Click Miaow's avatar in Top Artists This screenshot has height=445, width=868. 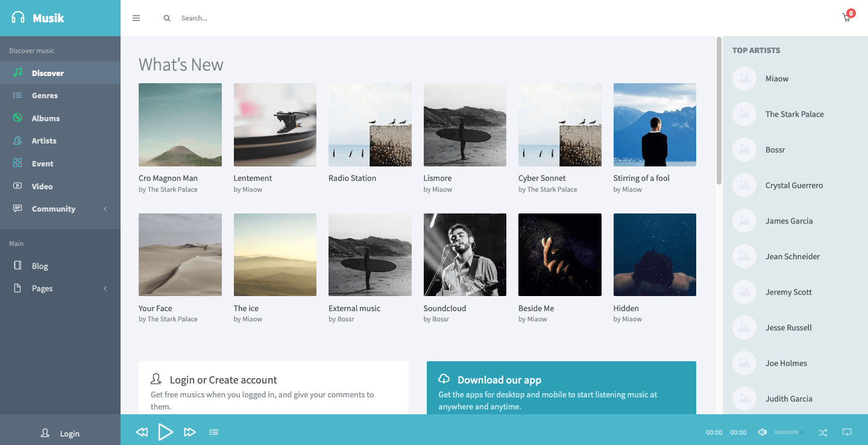(x=744, y=78)
